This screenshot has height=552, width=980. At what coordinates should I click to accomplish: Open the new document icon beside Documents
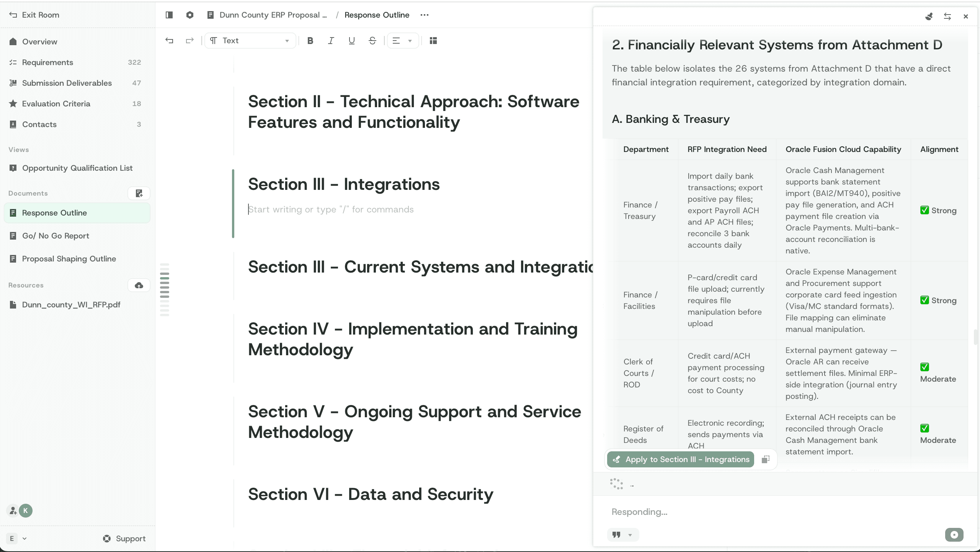139,193
